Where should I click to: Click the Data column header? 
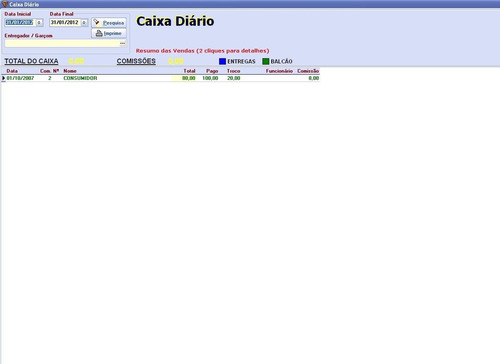pyautogui.click(x=12, y=71)
